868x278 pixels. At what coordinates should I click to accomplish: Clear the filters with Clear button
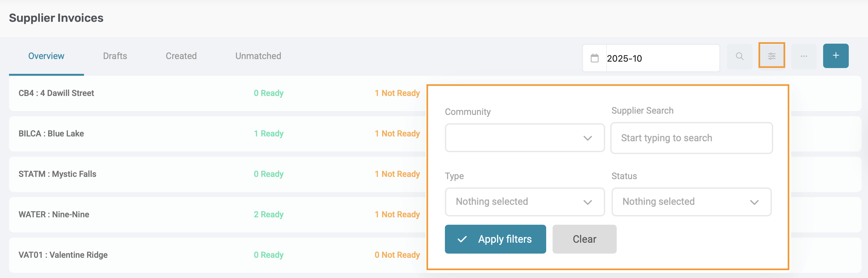pos(584,239)
